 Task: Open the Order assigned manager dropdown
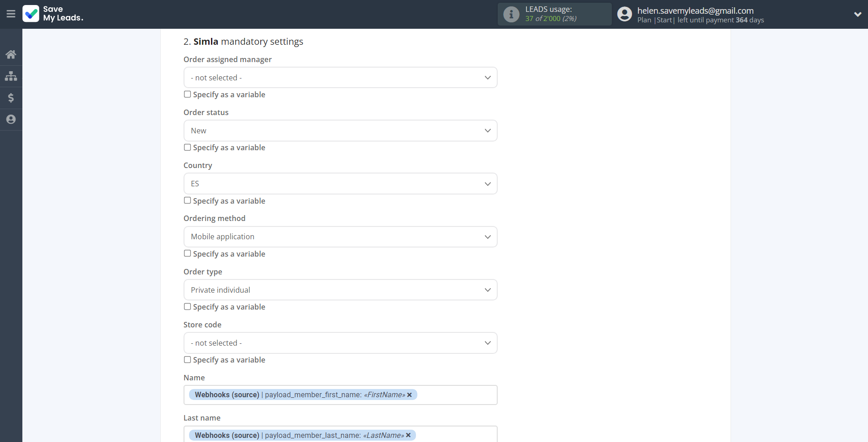tap(340, 78)
